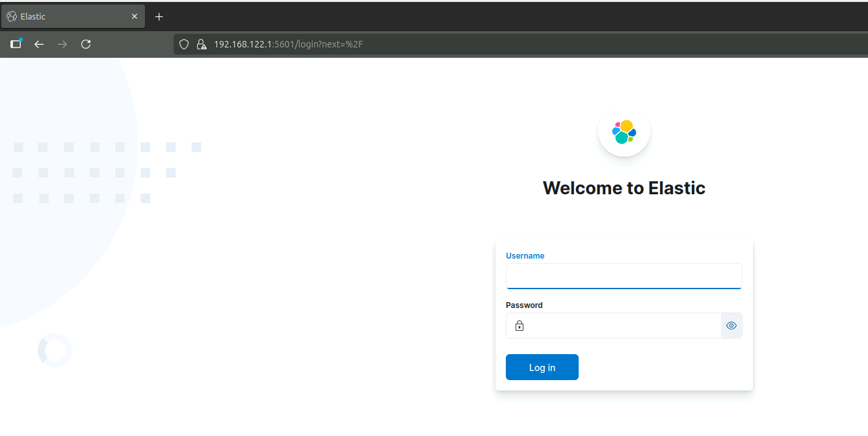Screen dimensions: 868x436
Task: Click the Elastic logo above the heading
Action: [x=624, y=131]
